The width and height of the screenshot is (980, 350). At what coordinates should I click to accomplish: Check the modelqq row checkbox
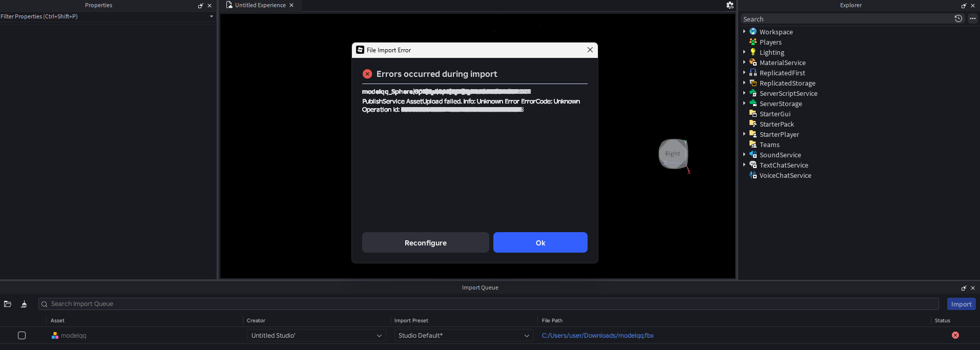pos(22,335)
